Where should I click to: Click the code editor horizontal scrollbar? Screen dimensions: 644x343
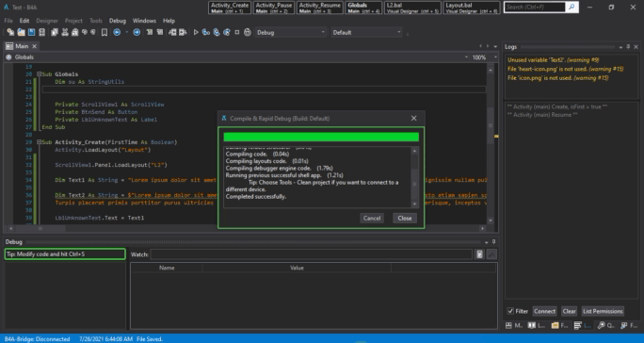(247, 228)
